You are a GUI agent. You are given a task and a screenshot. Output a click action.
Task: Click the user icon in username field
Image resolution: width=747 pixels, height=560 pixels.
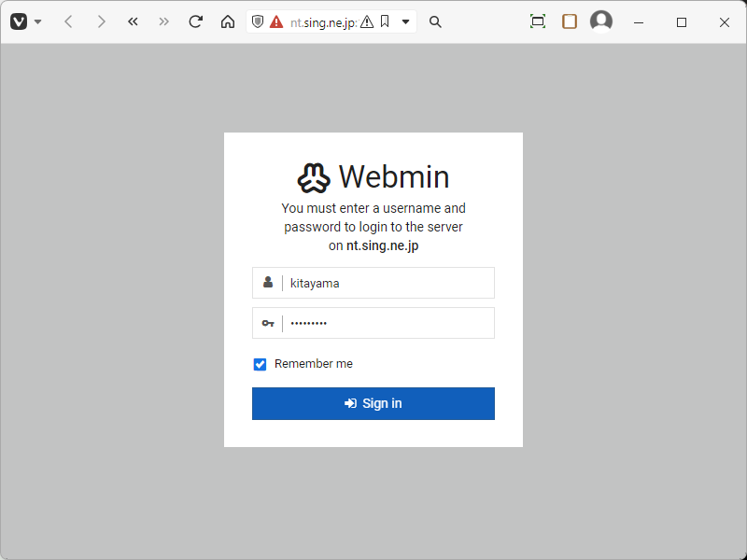tap(268, 283)
